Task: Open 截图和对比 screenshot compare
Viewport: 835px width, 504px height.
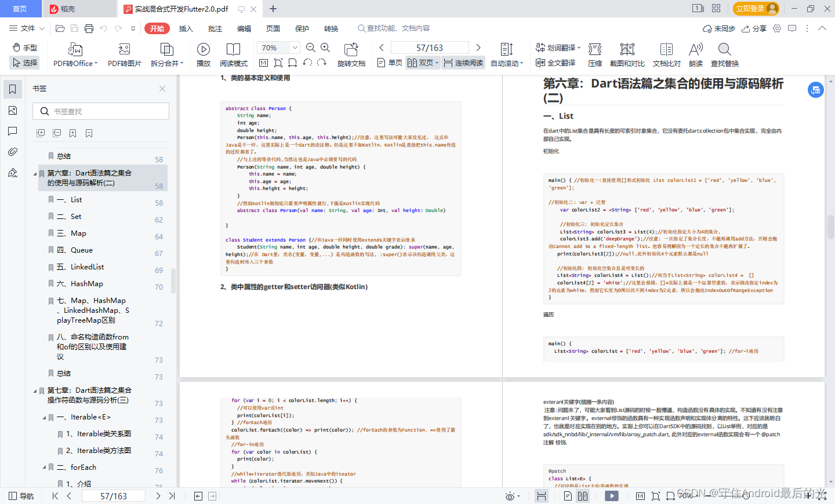Action: tap(627, 55)
